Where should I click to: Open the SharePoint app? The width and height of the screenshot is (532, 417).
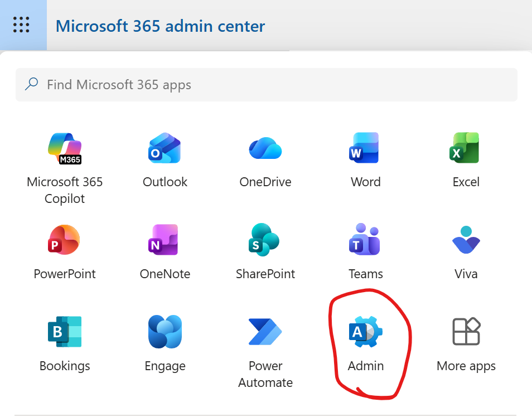pos(265,240)
